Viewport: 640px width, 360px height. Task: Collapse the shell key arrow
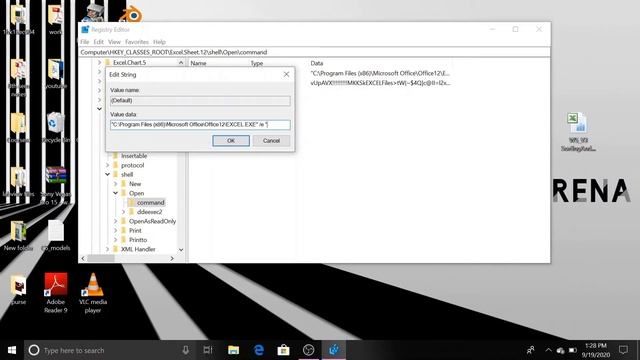(107, 174)
